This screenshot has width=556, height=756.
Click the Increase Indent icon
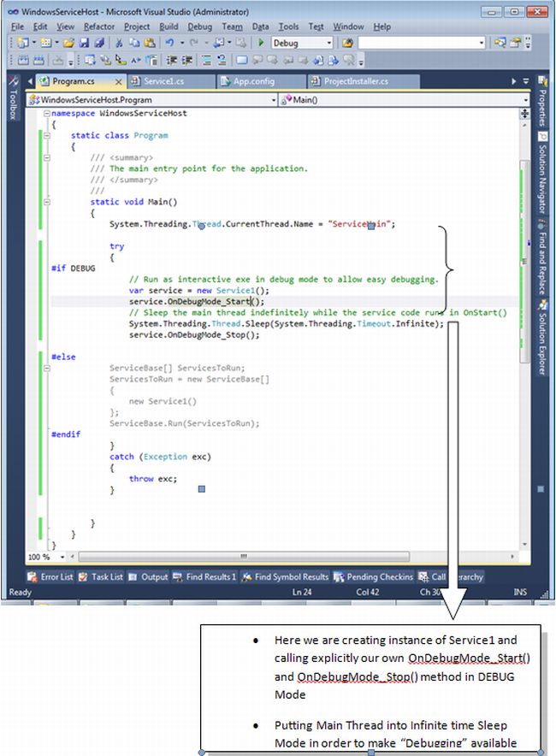[186, 60]
